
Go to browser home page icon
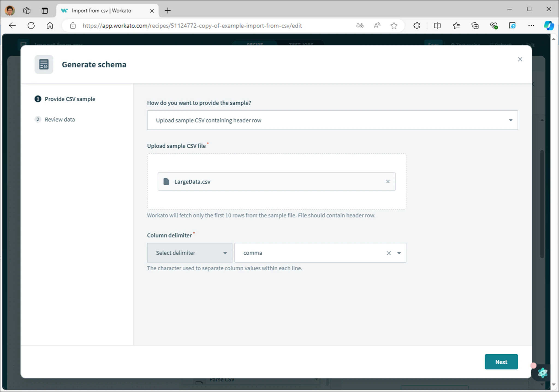pos(50,26)
